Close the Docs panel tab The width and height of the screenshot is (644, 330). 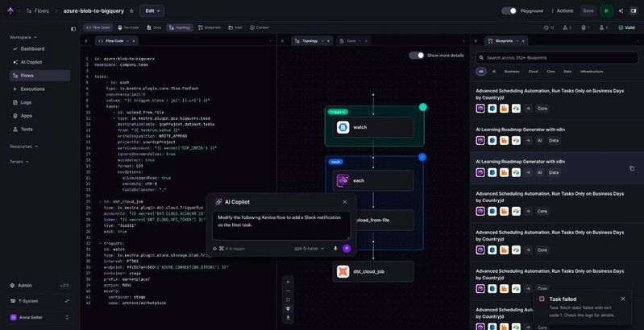click(x=365, y=41)
